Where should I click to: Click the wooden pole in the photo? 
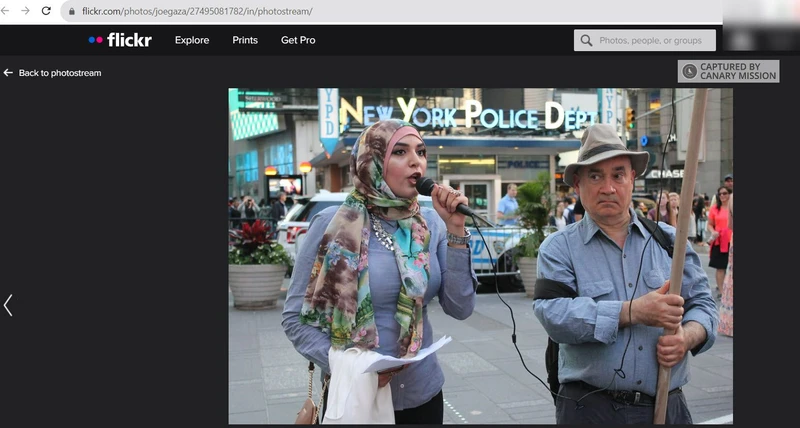681,250
